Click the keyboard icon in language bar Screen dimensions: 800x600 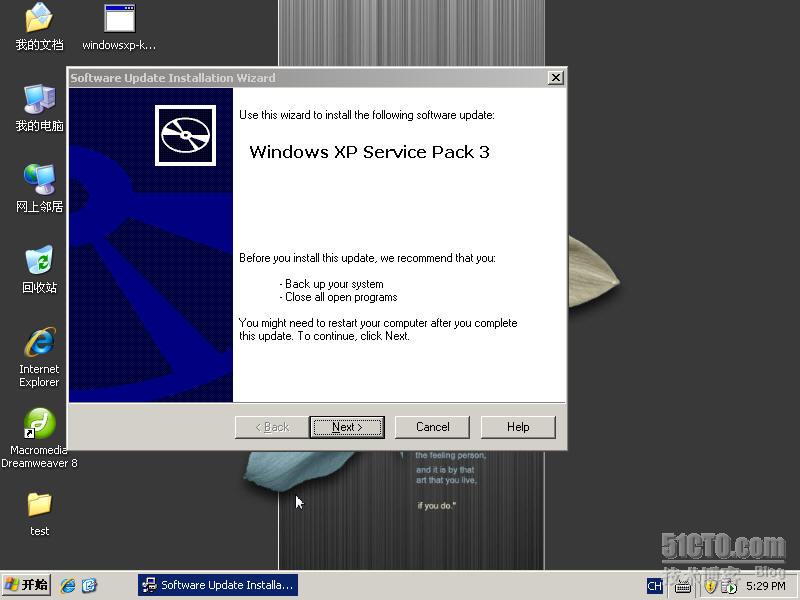click(x=683, y=587)
